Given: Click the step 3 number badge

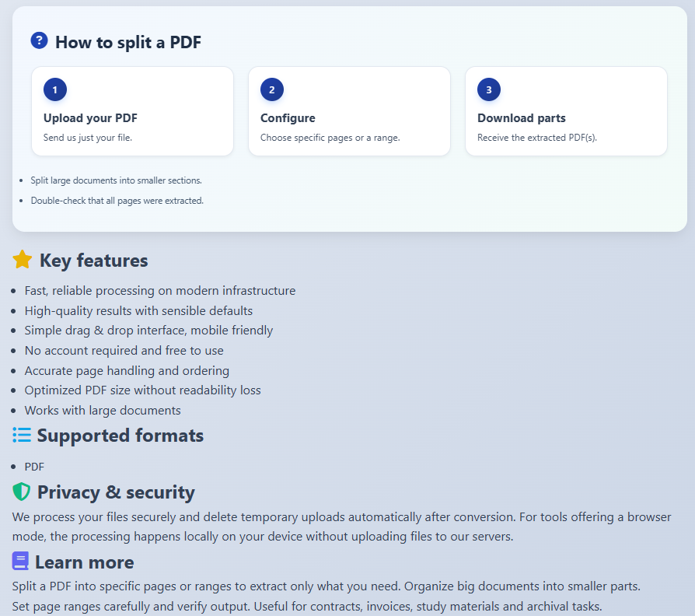Looking at the screenshot, I should click(489, 90).
